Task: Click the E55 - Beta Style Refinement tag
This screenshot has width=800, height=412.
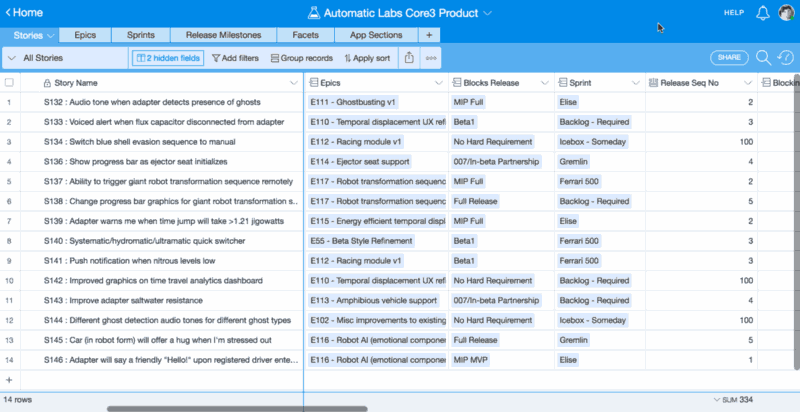Action: pos(361,241)
